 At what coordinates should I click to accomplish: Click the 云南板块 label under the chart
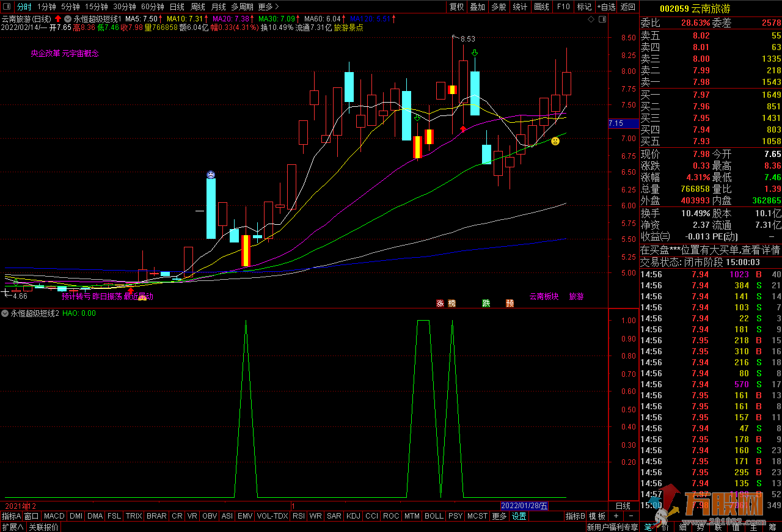pyautogui.click(x=544, y=297)
